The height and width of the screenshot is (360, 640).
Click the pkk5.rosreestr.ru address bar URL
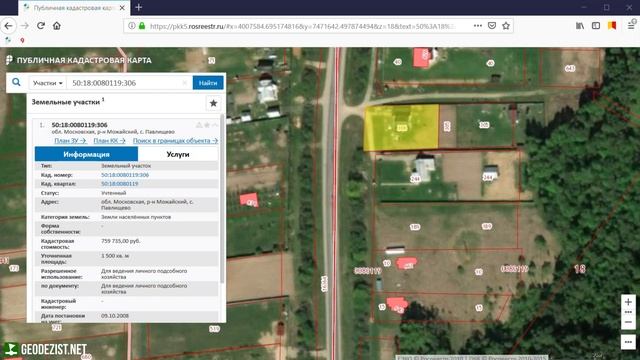(x=301, y=26)
